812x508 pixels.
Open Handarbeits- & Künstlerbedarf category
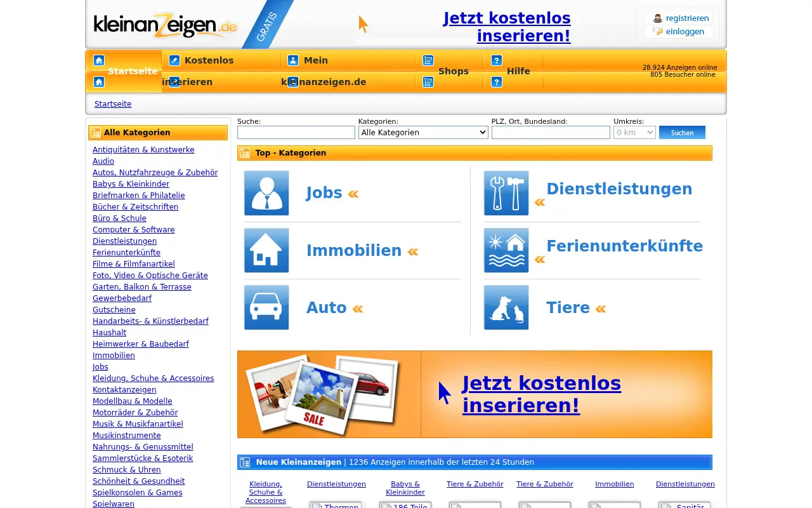point(150,321)
